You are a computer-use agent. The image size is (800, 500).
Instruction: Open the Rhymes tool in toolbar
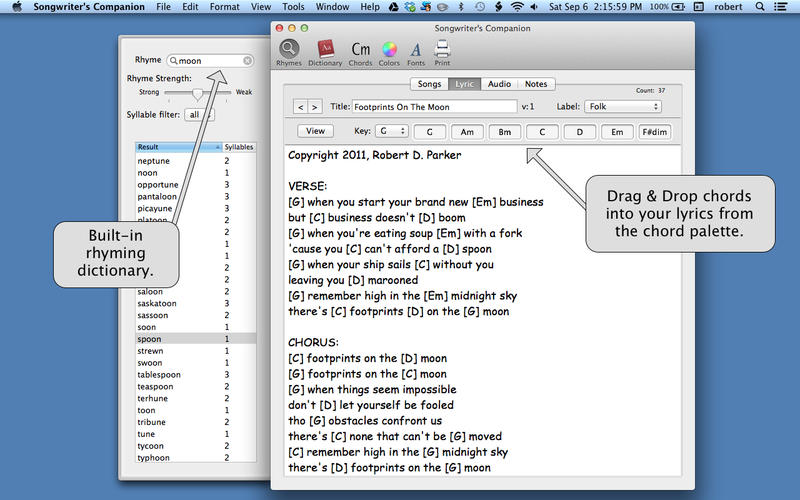pos(289,53)
